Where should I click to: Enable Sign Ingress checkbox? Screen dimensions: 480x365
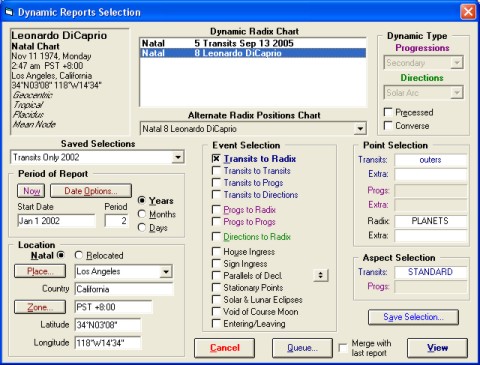(x=216, y=263)
